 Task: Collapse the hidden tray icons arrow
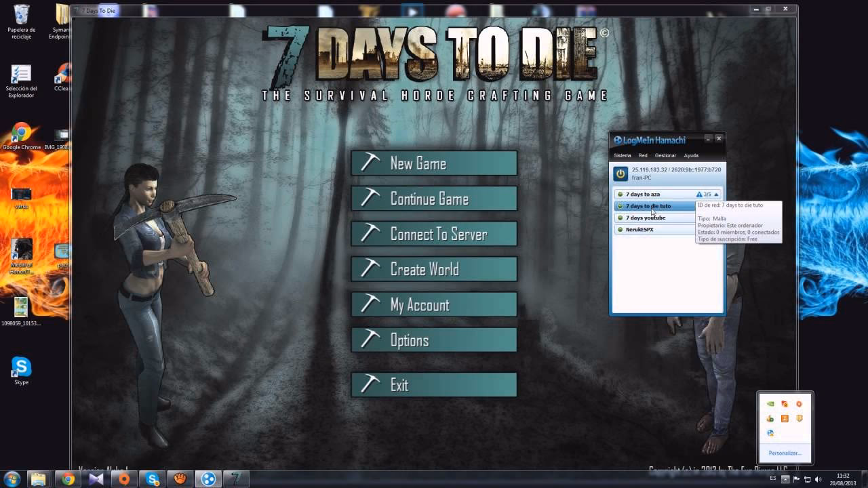785,479
